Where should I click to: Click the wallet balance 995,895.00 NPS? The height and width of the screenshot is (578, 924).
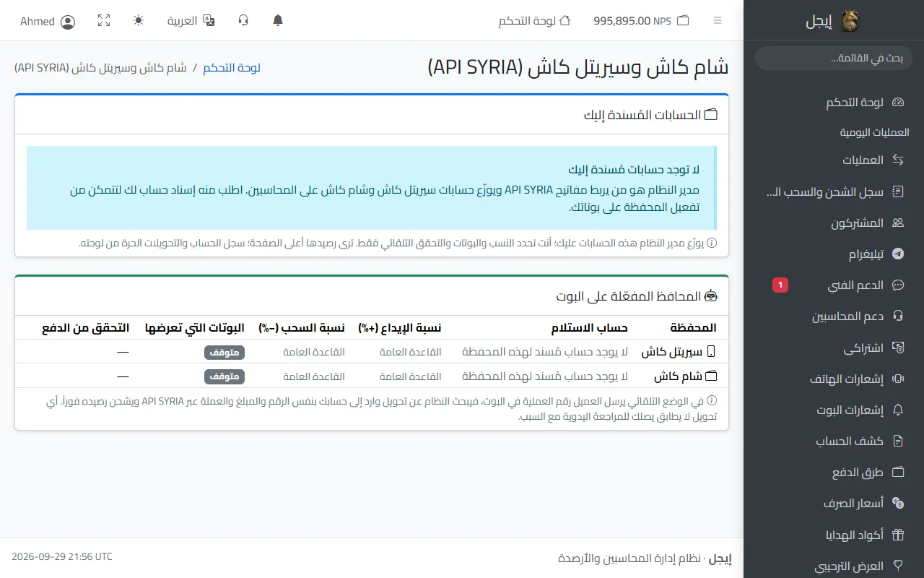pyautogui.click(x=641, y=21)
